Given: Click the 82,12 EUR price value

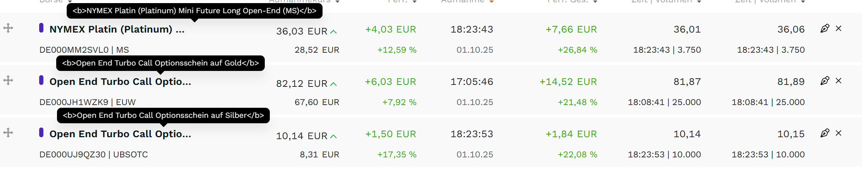Looking at the screenshot, I should (302, 84).
